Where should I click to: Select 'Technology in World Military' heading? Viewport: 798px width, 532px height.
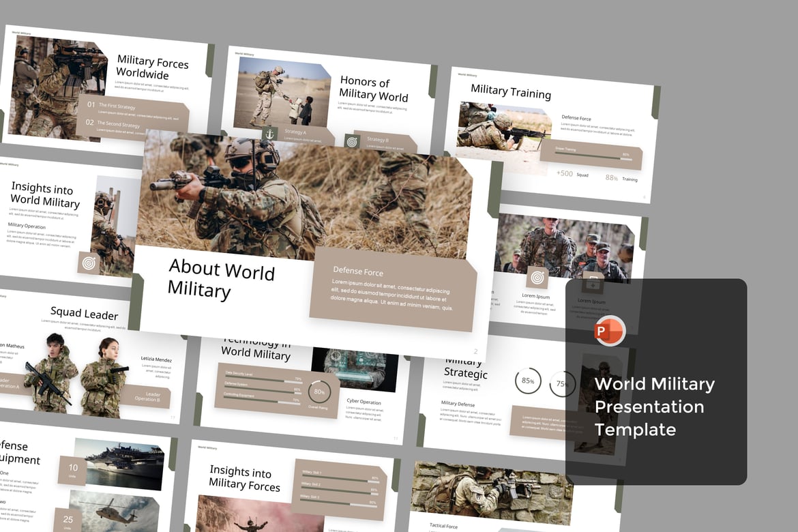[x=256, y=348]
